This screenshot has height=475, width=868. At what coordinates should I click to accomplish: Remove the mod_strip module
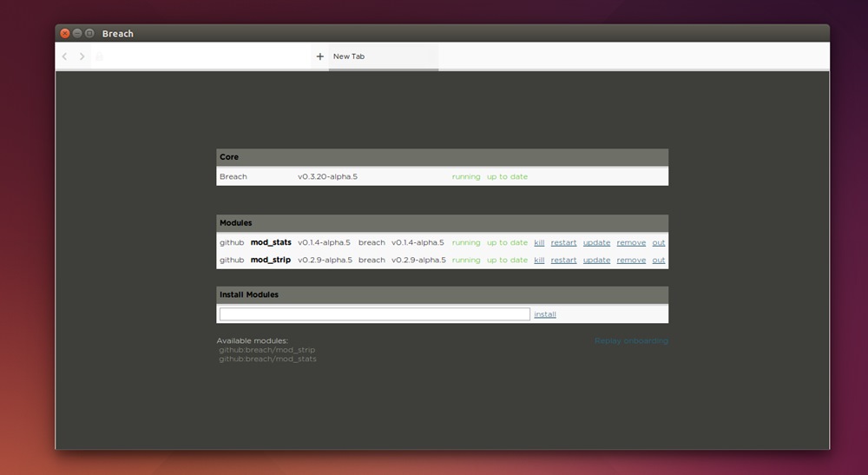pyautogui.click(x=631, y=261)
